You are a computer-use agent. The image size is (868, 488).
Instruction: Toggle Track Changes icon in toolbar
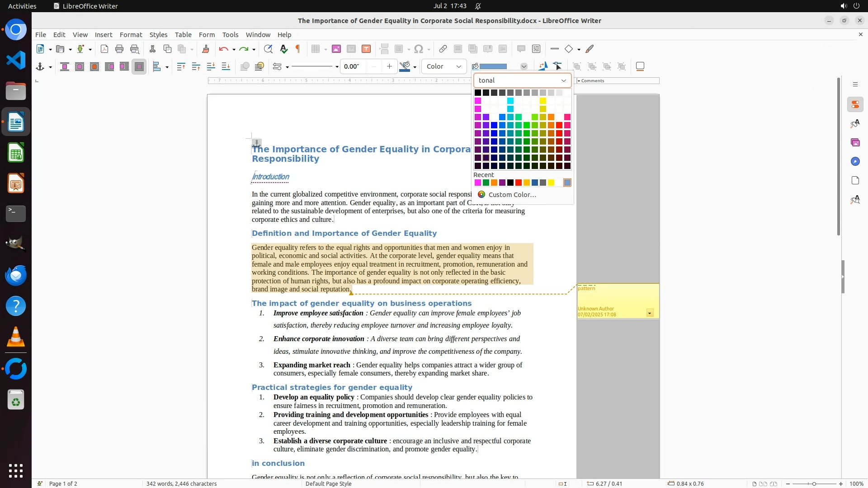coord(536,49)
